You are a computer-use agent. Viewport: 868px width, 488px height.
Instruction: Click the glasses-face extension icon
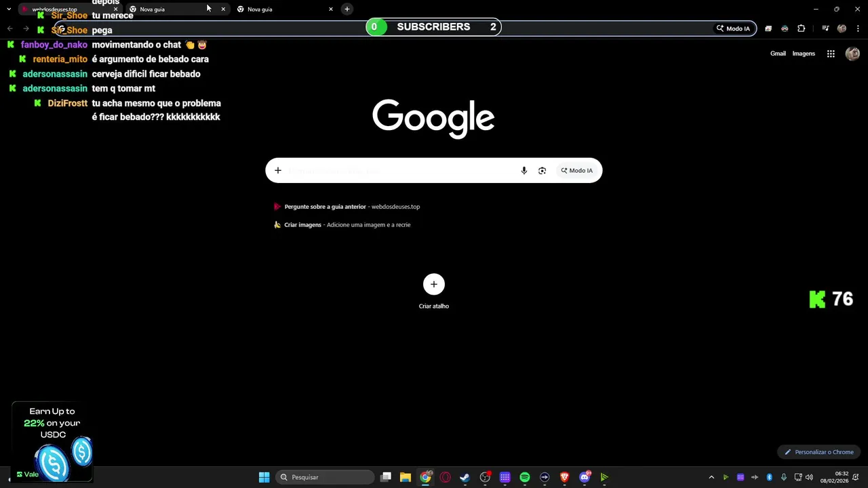785,28
